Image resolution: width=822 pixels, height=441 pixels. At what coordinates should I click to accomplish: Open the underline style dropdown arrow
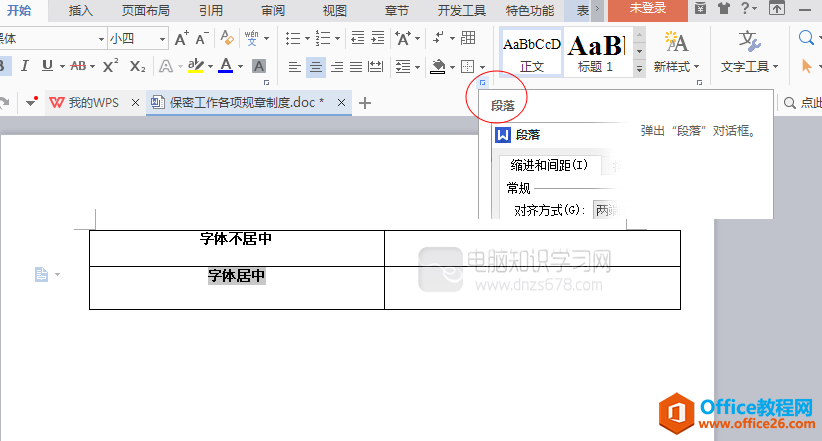click(x=62, y=67)
